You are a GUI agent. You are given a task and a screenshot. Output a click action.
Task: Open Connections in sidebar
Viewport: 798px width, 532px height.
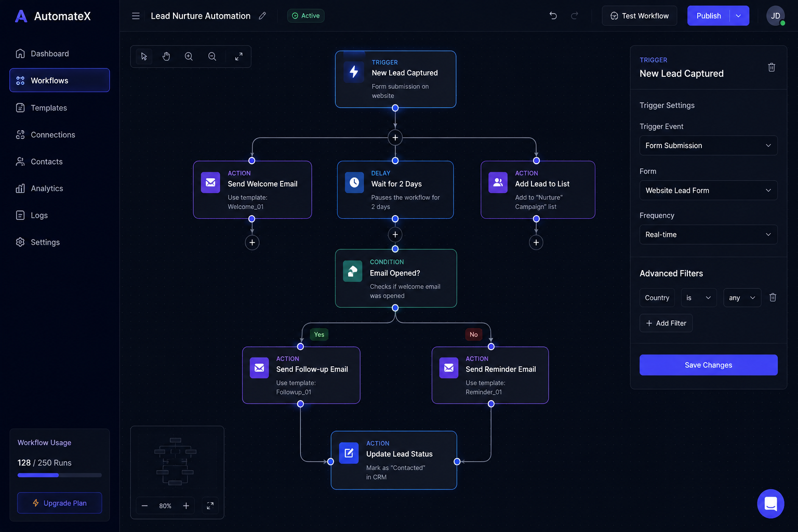(59, 135)
